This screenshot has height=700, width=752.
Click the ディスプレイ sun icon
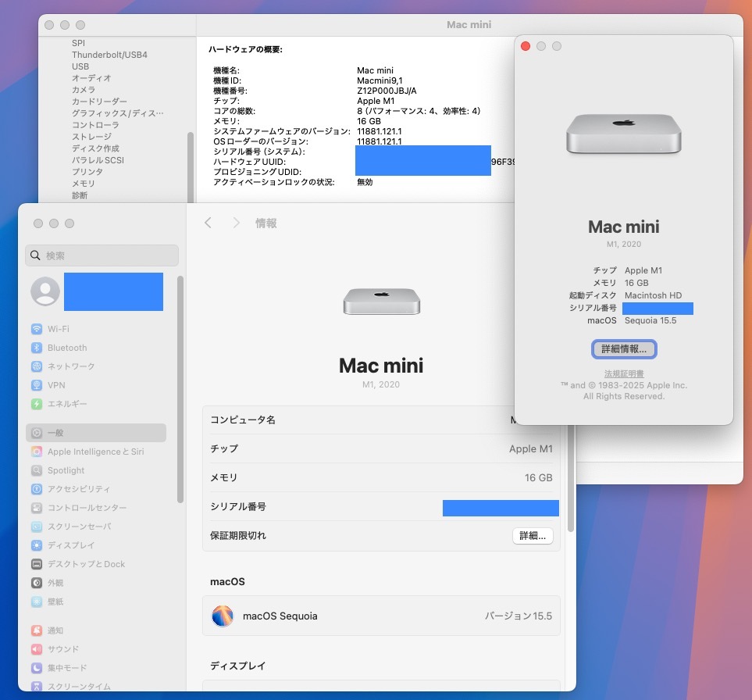[x=37, y=545]
